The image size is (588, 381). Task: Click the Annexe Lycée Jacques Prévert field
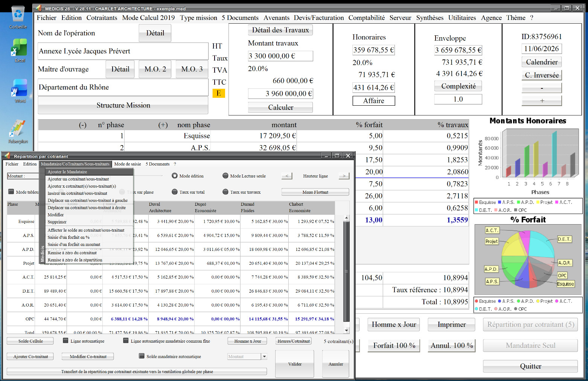[123, 51]
